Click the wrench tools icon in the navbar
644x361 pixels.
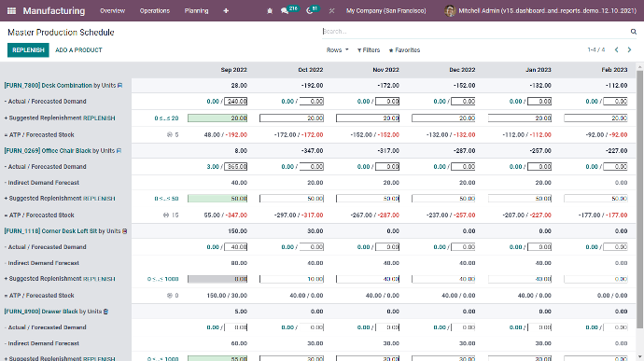click(331, 11)
